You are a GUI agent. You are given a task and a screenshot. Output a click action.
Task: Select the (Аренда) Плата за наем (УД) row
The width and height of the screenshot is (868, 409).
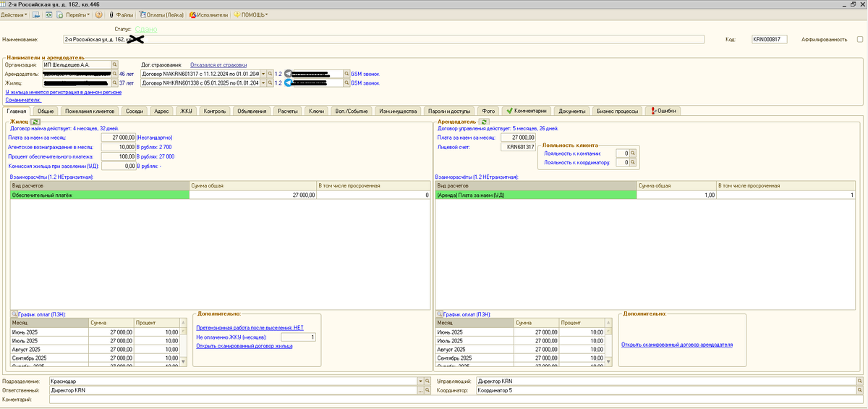pyautogui.click(x=645, y=195)
